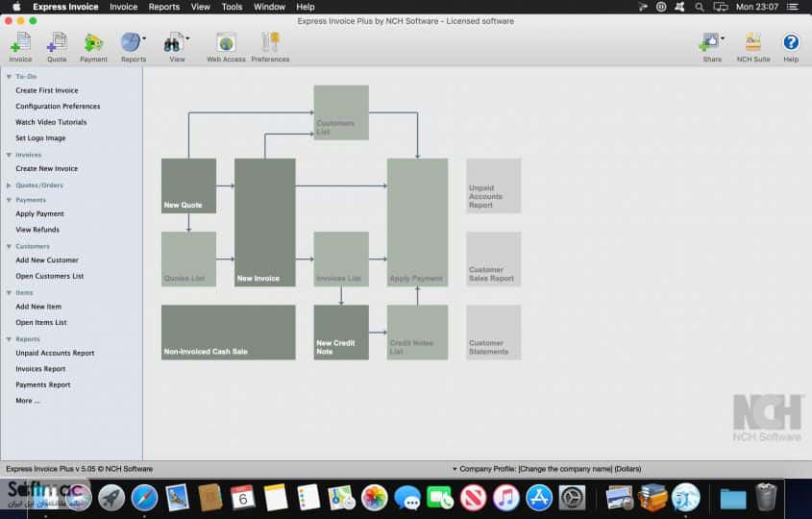Click the New Quote flowchart box
The width and height of the screenshot is (812, 519).
[188, 185]
